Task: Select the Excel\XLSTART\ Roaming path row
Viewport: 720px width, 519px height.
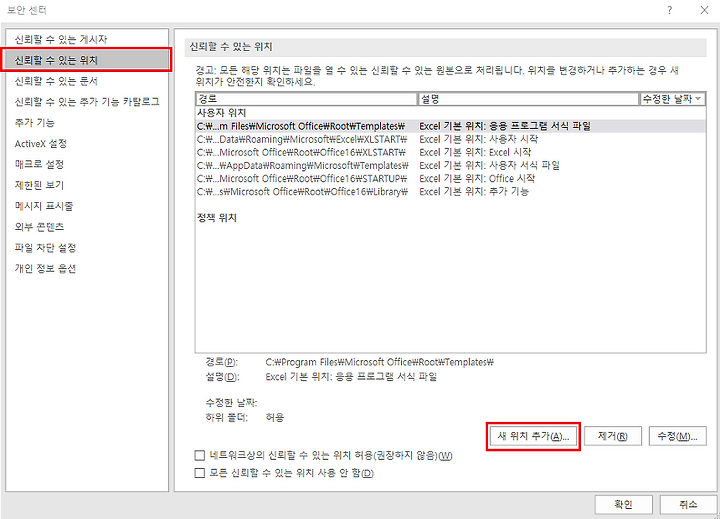Action: [450, 139]
